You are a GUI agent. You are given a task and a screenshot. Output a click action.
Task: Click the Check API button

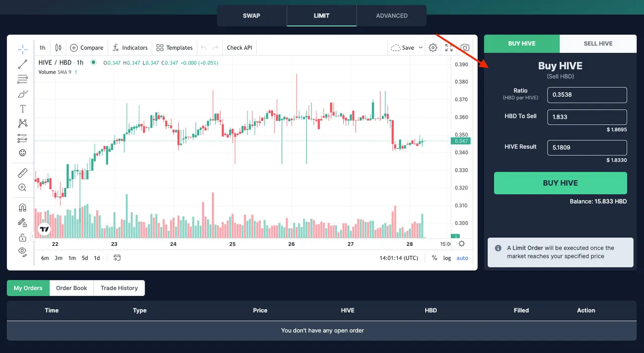239,48
